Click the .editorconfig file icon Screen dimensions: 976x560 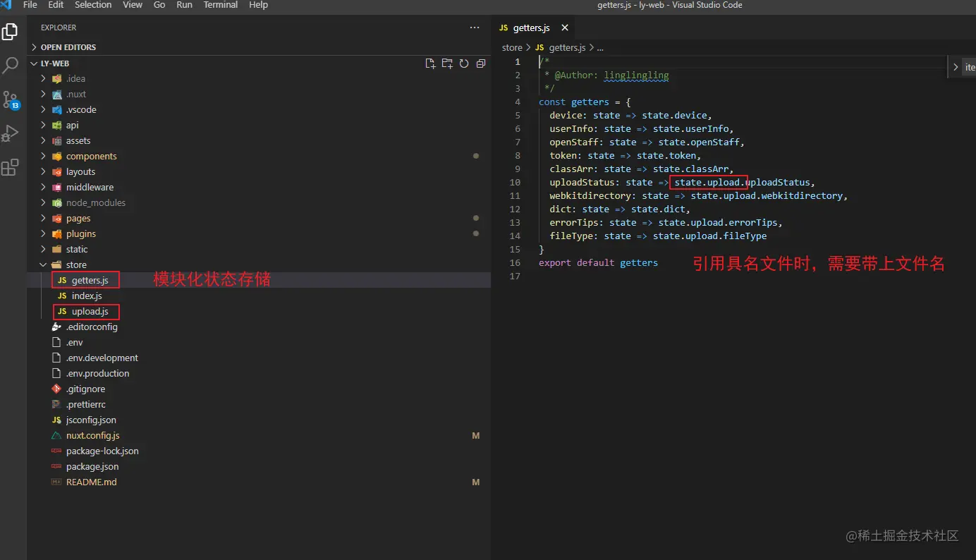point(56,327)
